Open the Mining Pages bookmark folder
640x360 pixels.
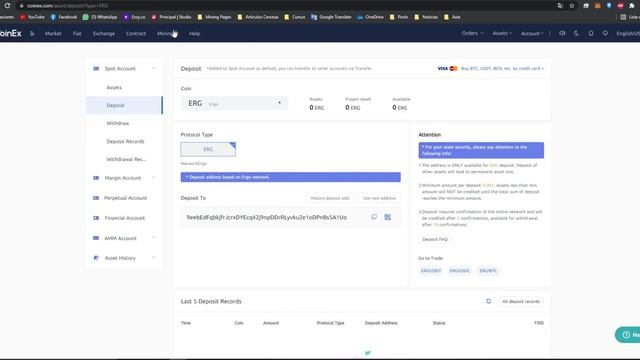214,17
